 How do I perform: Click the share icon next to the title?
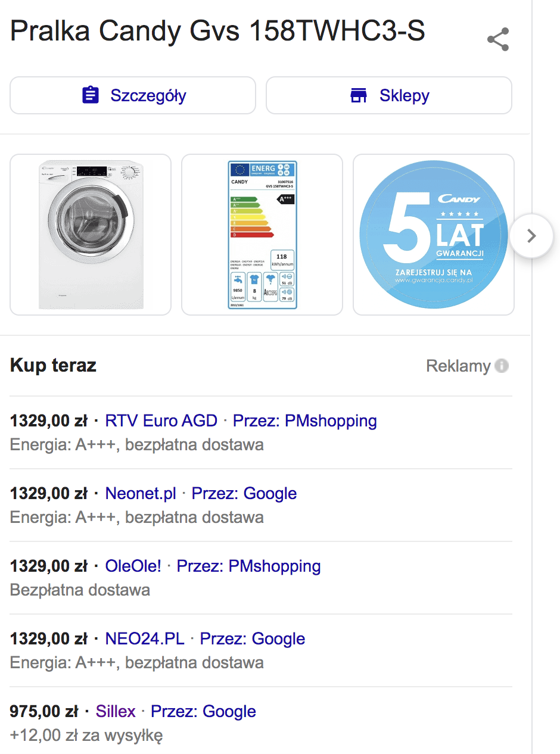point(497,39)
